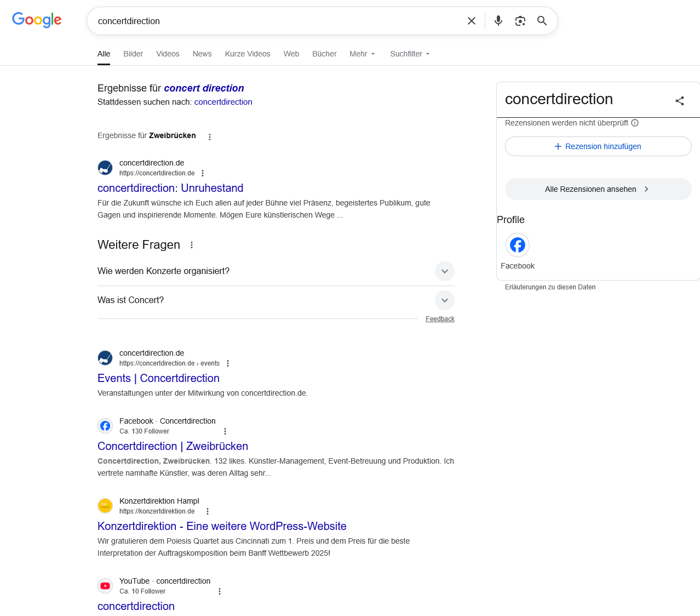Click the info icon next to review disclaimer
Screen dimensions: 700x616
click(x=635, y=123)
